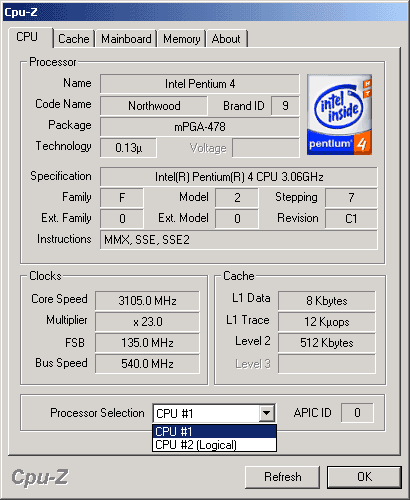Click the Intel Inside Pentium 4 logo
Viewport: 410px width, 500px height.
339,115
